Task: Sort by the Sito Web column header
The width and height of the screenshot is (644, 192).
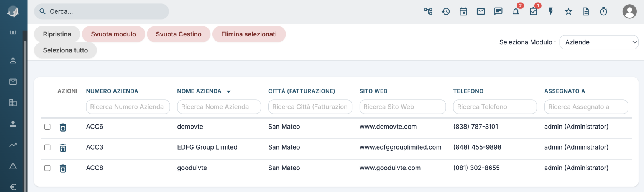Action: 373,91
